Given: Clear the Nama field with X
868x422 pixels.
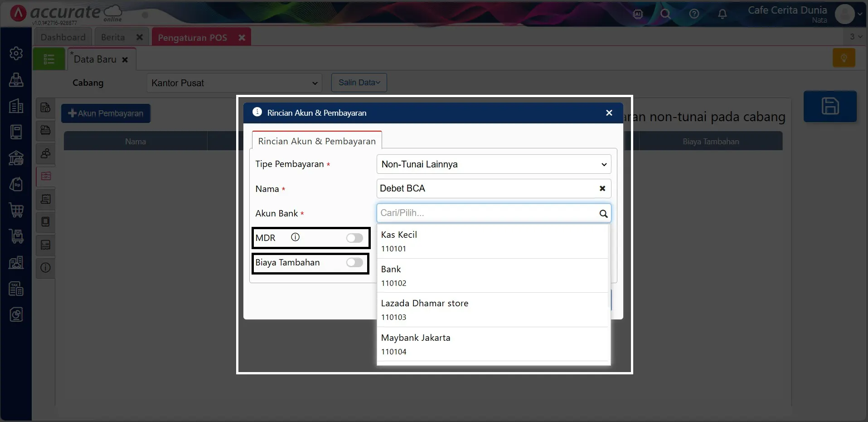Looking at the screenshot, I should tap(602, 188).
